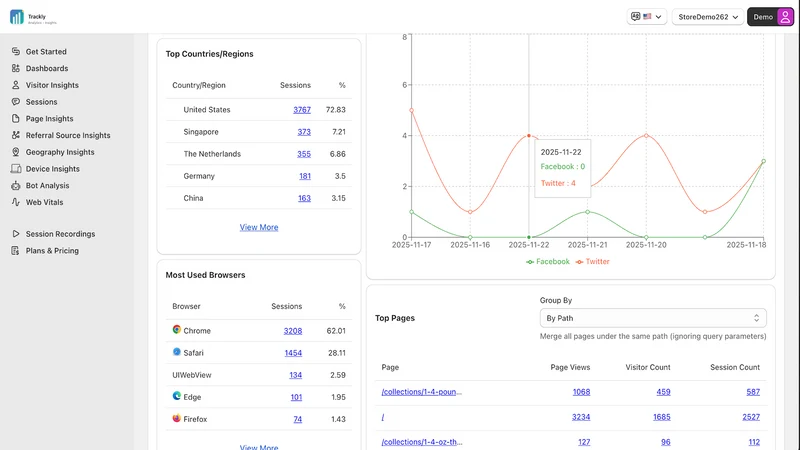Open United States sessions count 3767
This screenshot has width=800, height=450.
pos(302,110)
